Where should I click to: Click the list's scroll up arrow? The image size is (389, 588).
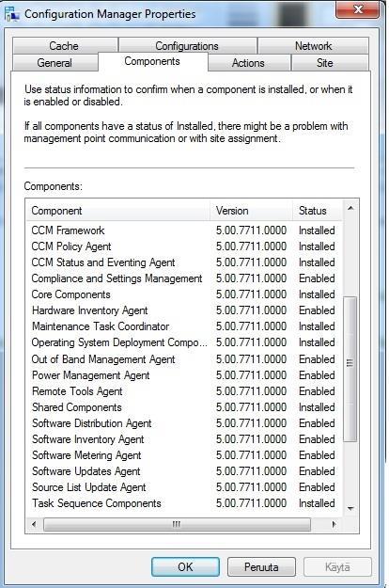350,208
